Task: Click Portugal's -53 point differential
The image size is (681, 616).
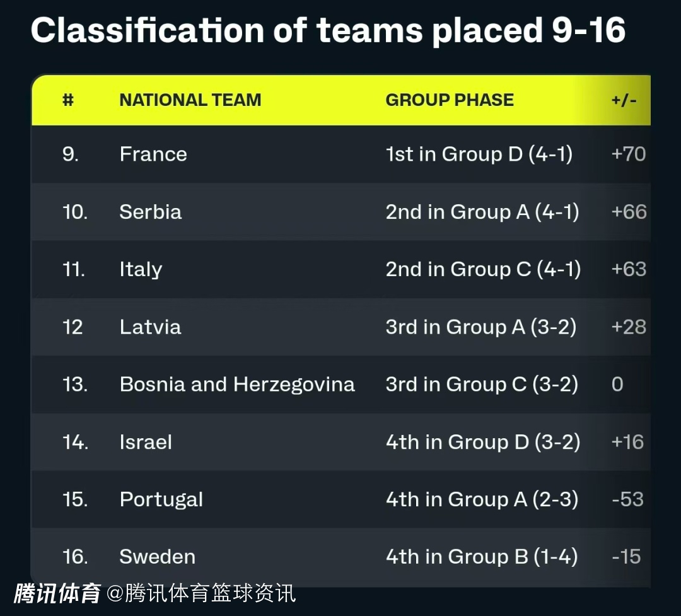Action: coord(627,499)
